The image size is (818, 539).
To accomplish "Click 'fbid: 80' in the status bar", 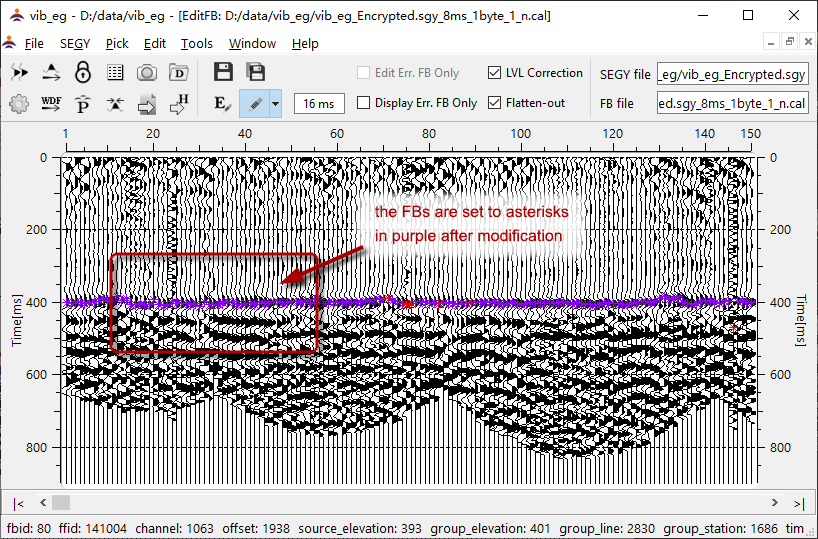I will point(29,529).
